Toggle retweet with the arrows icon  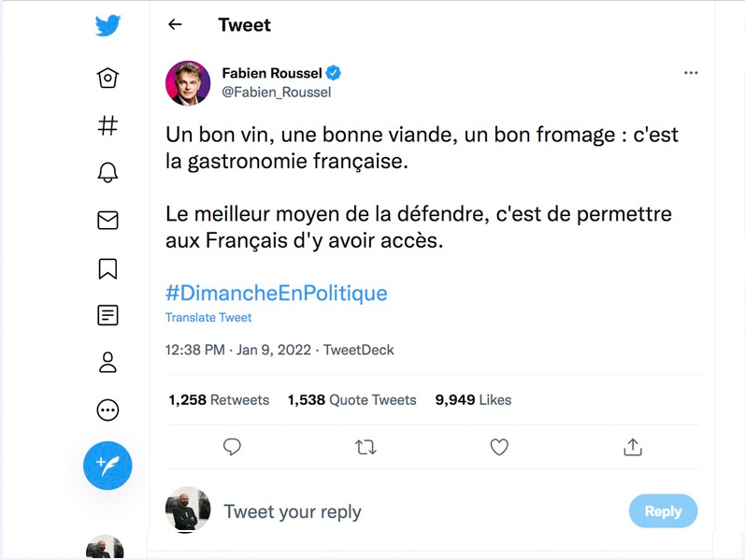[365, 447]
